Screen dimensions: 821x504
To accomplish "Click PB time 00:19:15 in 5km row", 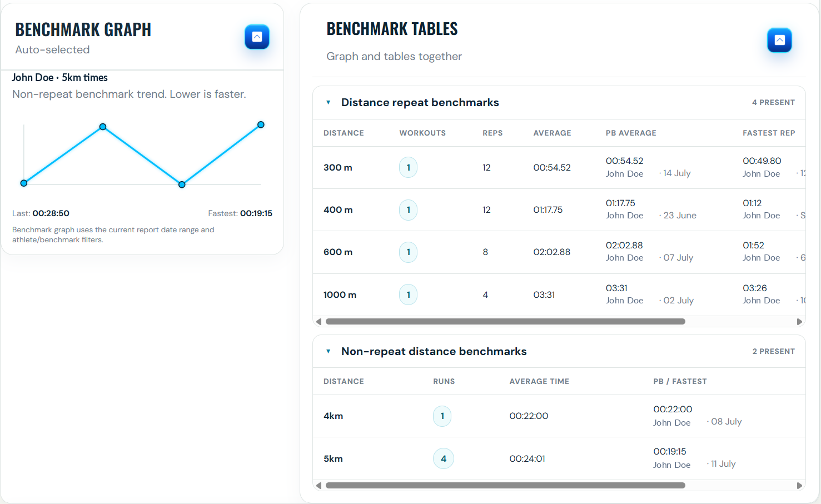I will click(670, 452).
